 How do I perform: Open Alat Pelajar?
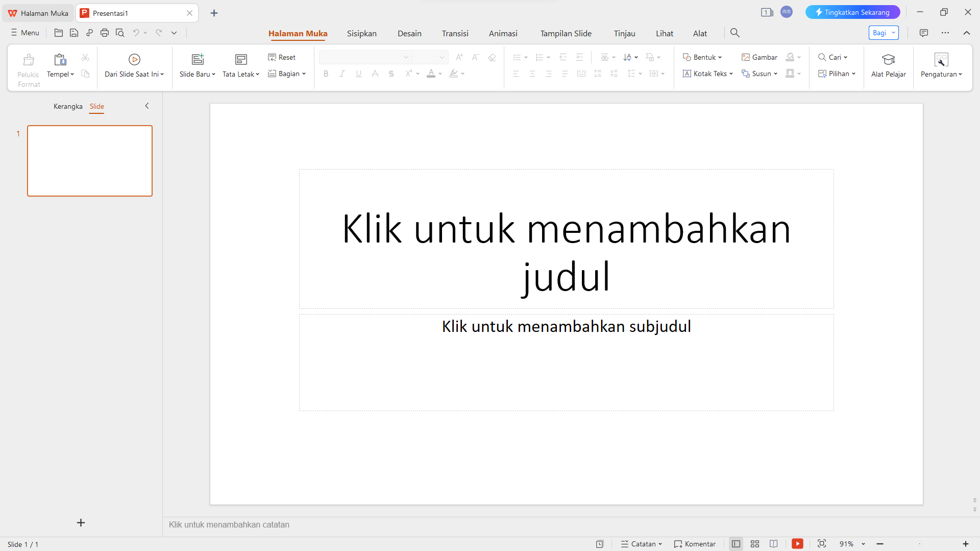[888, 66]
